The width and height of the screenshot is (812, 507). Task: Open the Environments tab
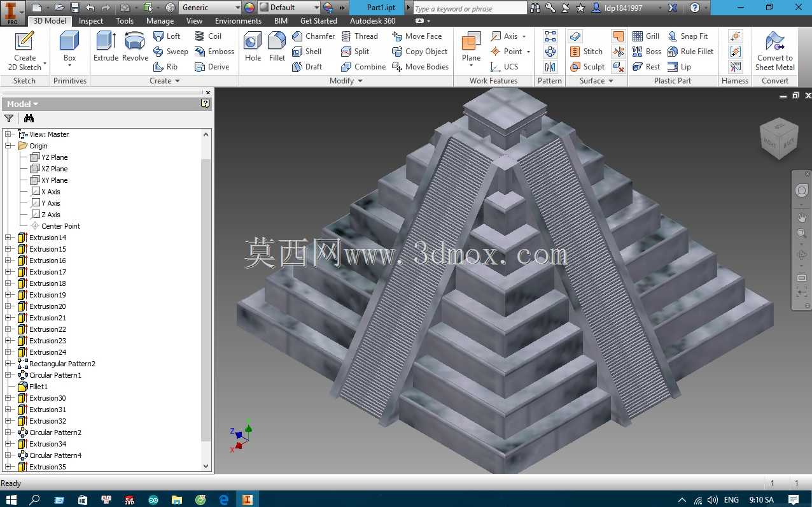(x=238, y=21)
